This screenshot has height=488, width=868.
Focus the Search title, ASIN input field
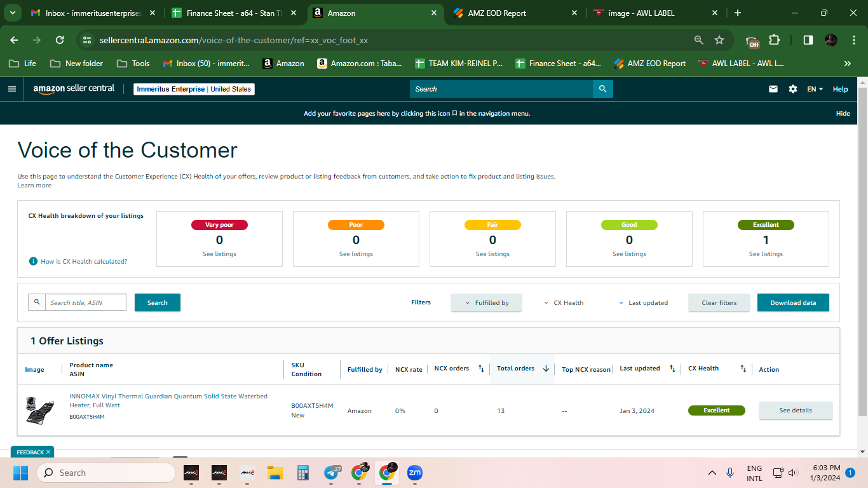tap(85, 302)
